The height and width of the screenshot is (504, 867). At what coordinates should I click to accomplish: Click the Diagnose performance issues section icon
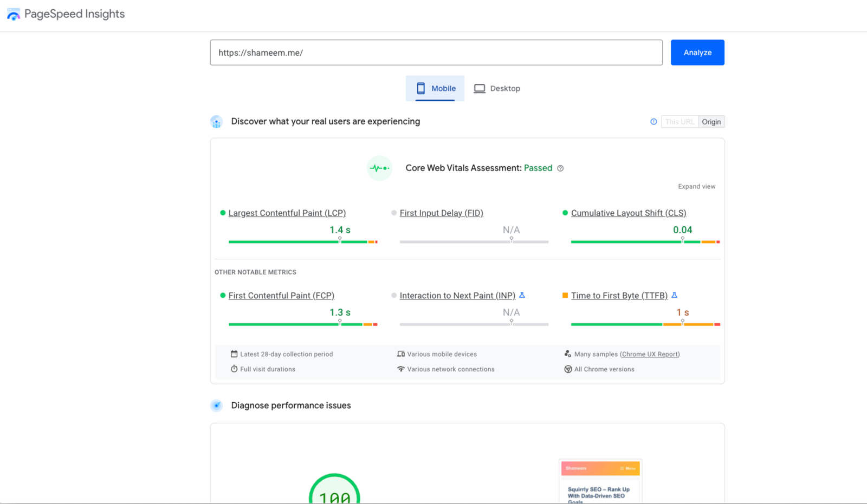point(216,405)
